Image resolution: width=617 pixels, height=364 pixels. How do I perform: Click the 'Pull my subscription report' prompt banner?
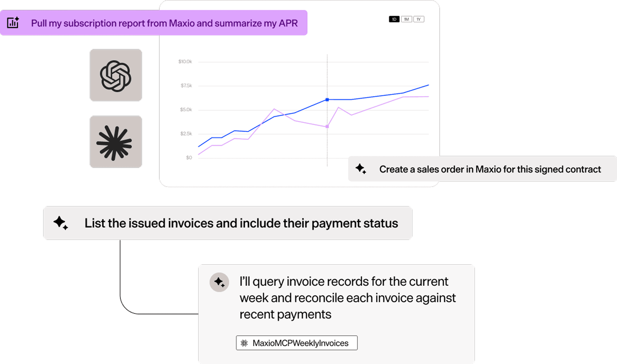(154, 23)
